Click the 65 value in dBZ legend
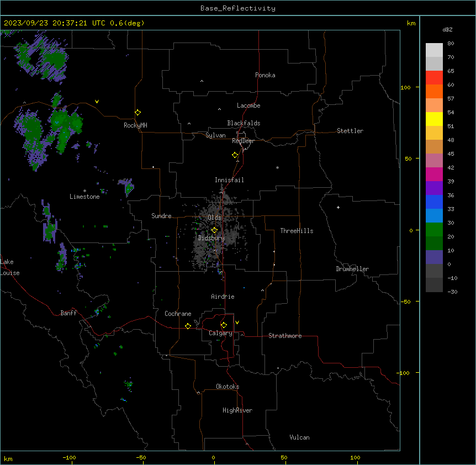The width and height of the screenshot is (476, 465). (451, 71)
